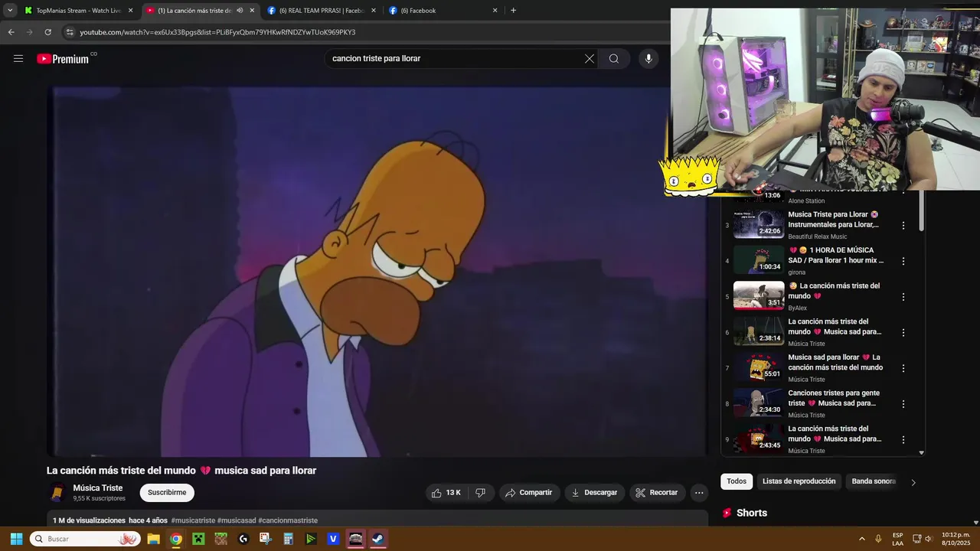Open Logitech G HUB from taskbar
Screen dimensions: 980x551
coord(243,539)
